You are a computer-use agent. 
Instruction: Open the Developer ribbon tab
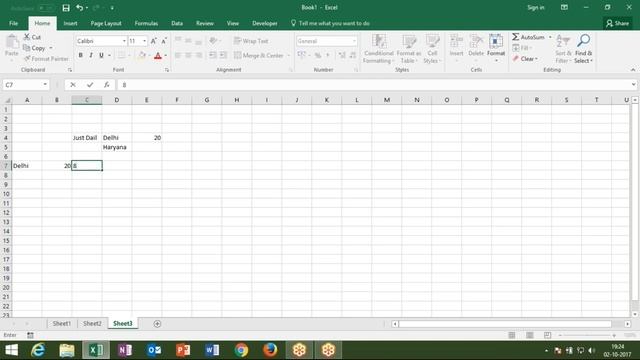(264, 23)
